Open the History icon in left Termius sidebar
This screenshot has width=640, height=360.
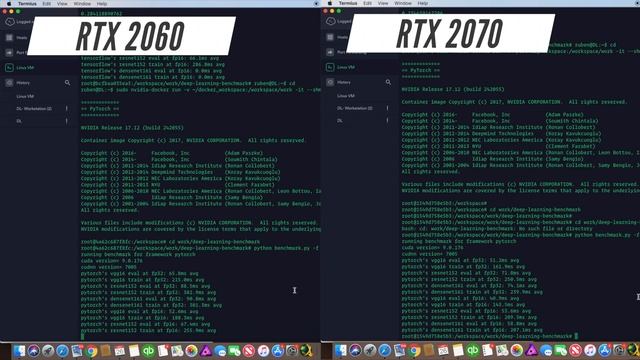[9, 82]
